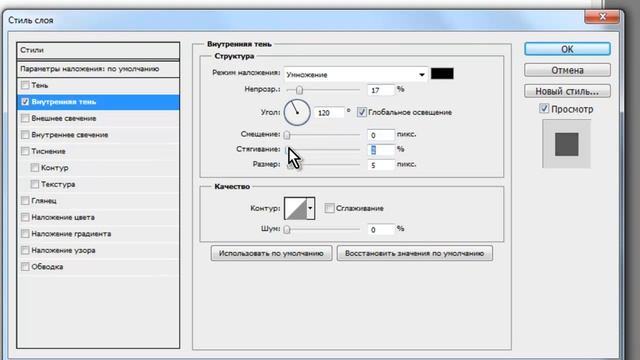Click the Непрозр. opacity slider handle
The width and height of the screenshot is (640, 360).
click(x=300, y=90)
